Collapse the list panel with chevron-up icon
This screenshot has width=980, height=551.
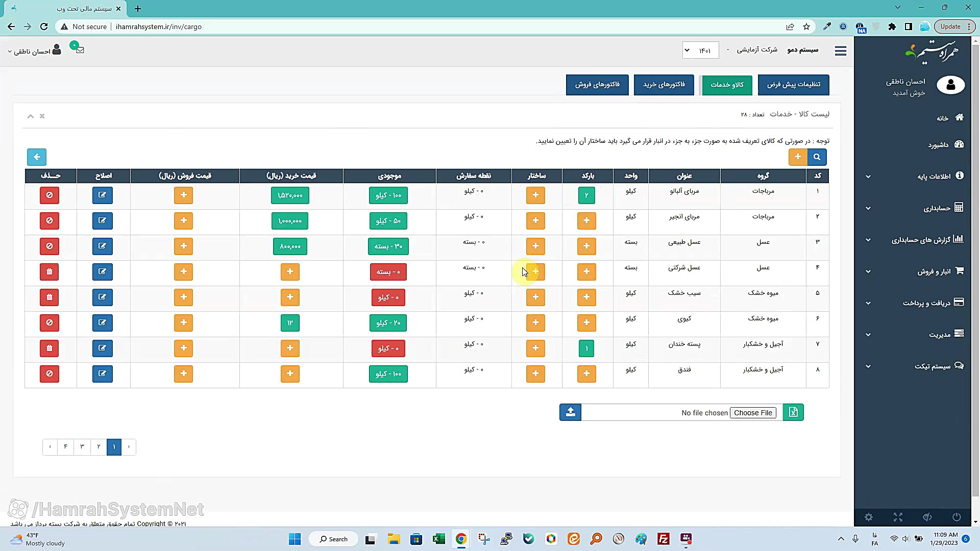(31, 116)
